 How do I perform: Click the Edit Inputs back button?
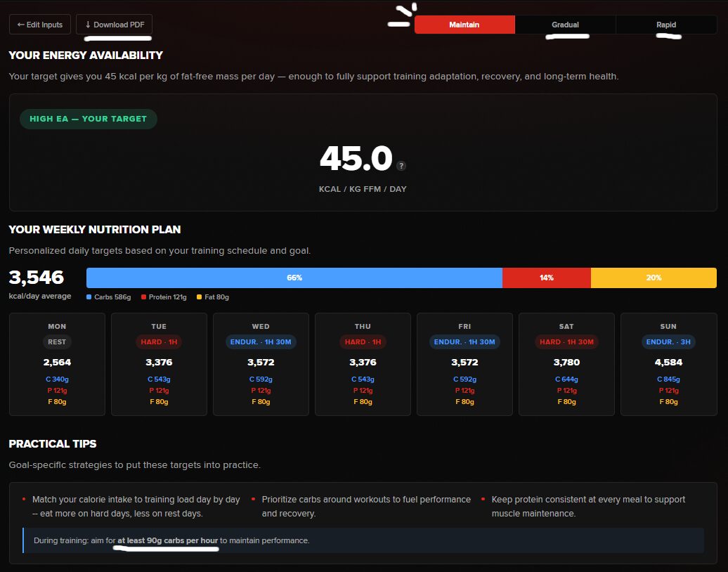pyautogui.click(x=40, y=25)
